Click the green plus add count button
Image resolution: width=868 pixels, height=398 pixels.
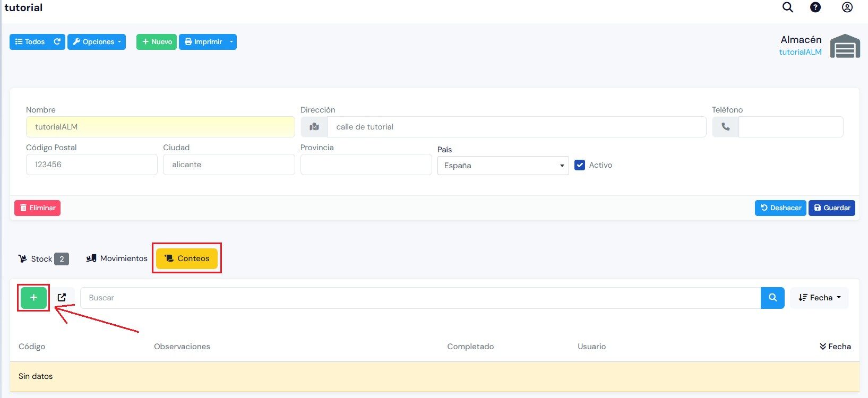coord(33,298)
